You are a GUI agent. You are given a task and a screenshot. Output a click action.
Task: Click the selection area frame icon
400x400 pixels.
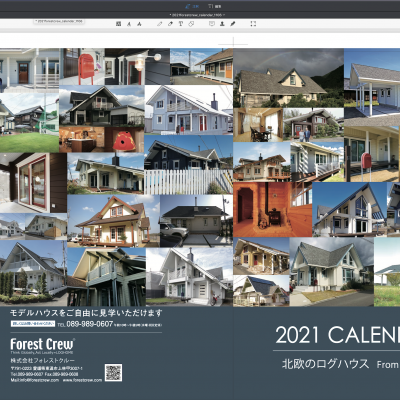point(253,24)
